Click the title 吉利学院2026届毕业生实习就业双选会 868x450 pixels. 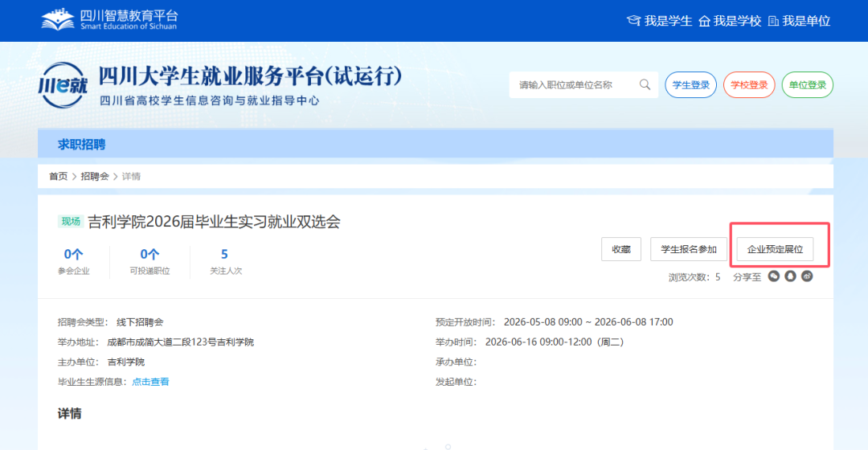215,222
